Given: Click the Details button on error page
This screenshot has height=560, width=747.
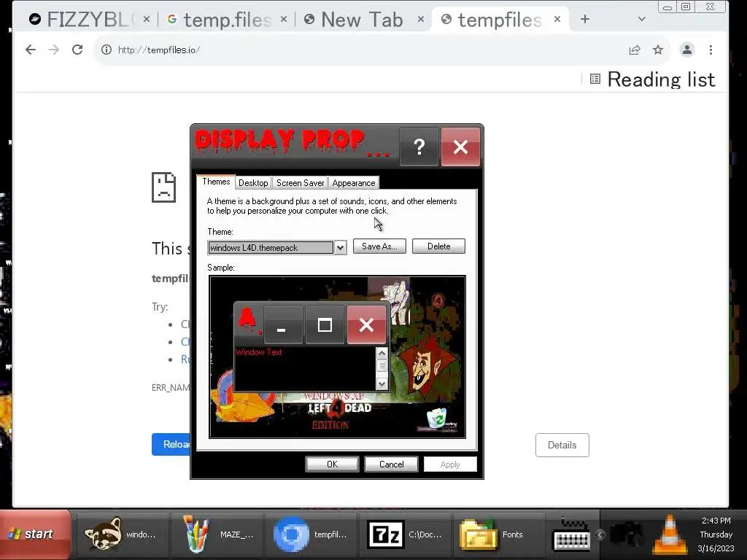Looking at the screenshot, I should [x=562, y=445].
